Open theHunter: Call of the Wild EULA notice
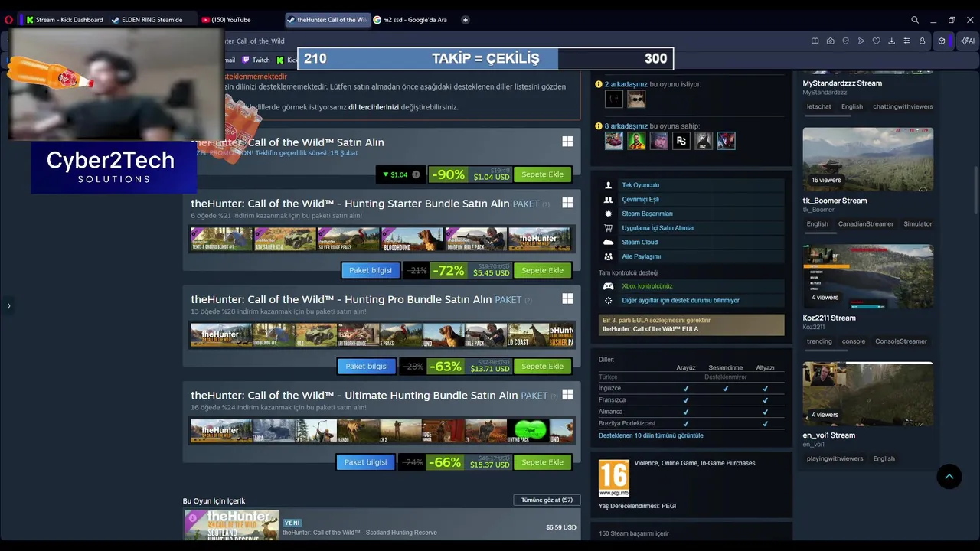980x551 pixels. pos(691,324)
